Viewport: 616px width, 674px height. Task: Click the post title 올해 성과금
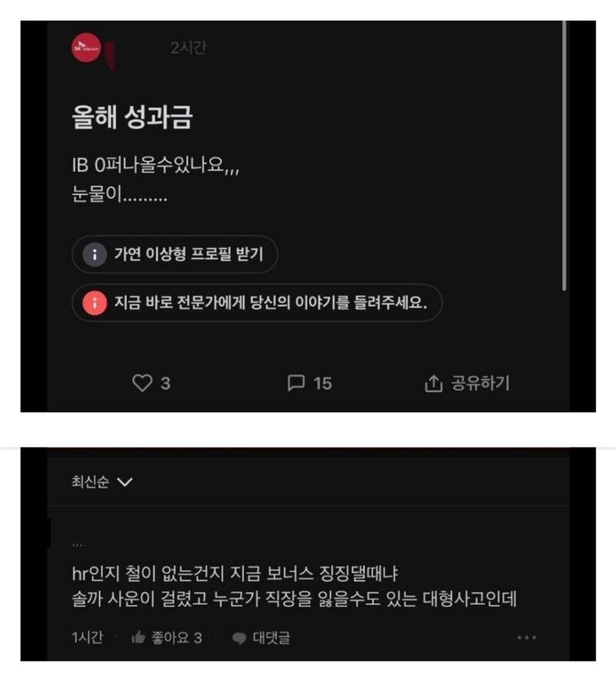pyautogui.click(x=132, y=117)
